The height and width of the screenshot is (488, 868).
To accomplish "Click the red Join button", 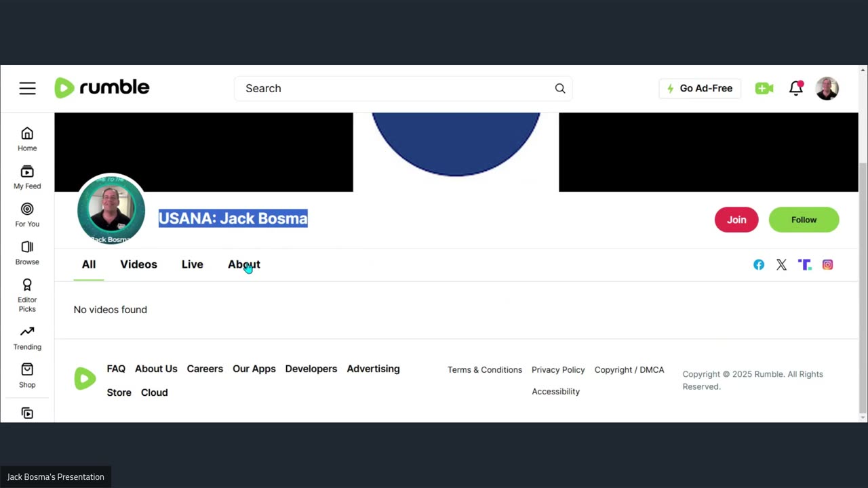I will [736, 220].
